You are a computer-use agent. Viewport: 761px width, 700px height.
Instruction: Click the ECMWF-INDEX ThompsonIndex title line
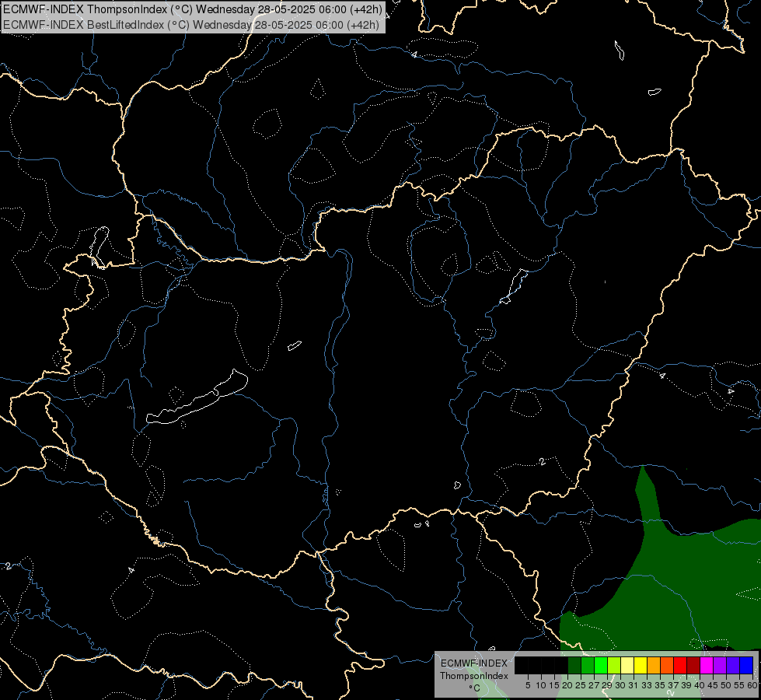click(x=193, y=9)
